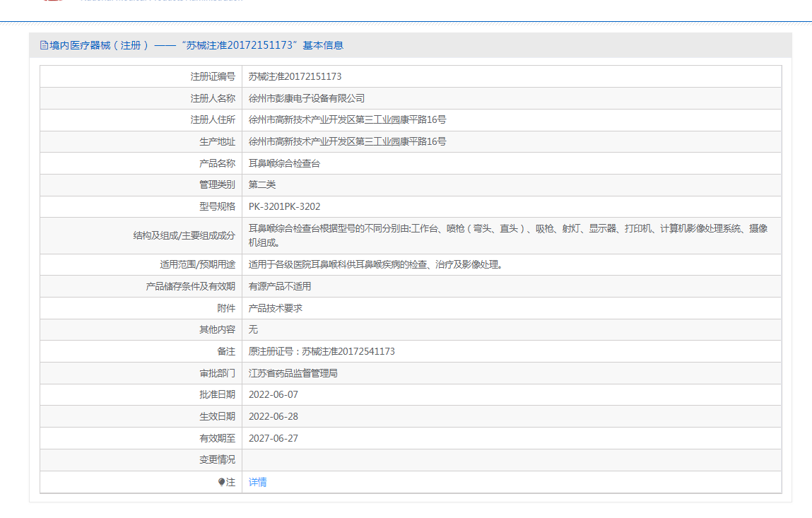Click the 注册证编号 row label

[213, 76]
